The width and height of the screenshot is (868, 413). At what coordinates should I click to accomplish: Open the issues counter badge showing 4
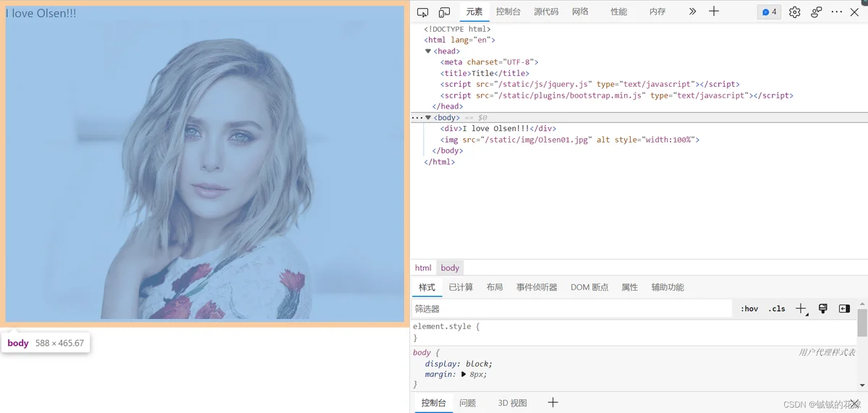pos(770,12)
